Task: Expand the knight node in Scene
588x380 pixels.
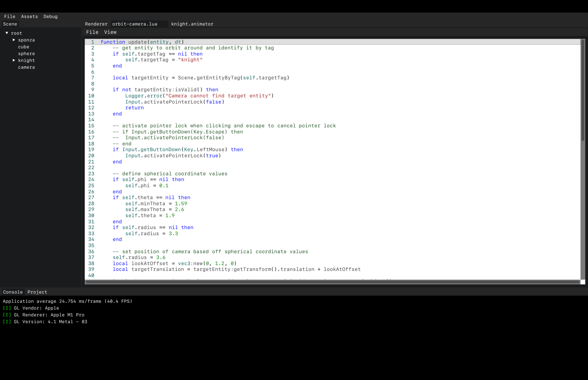Action: pos(14,60)
